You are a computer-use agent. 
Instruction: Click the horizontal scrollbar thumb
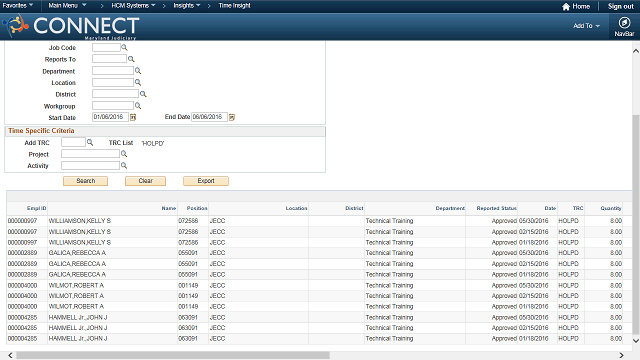(173, 355)
